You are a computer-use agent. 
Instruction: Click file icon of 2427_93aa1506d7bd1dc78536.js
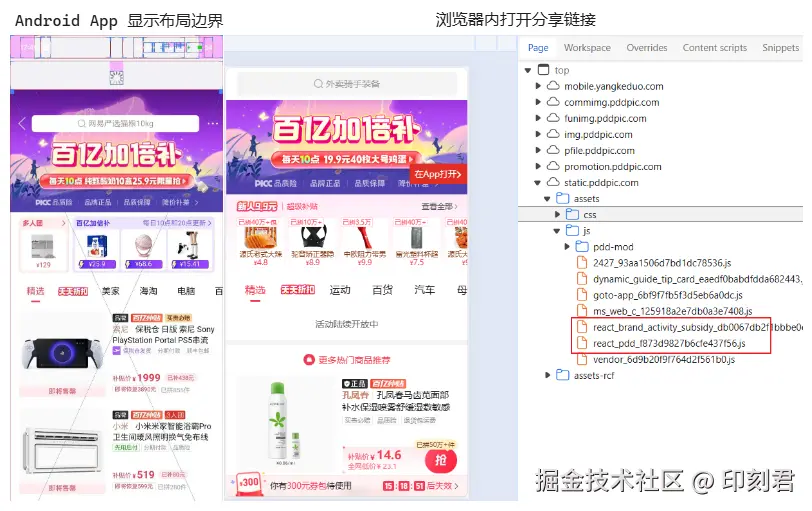[x=582, y=262]
